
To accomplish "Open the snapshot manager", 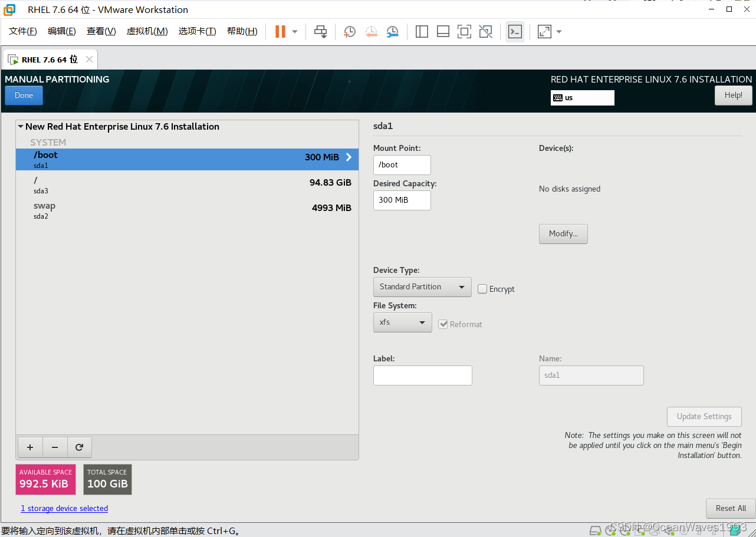I will click(x=392, y=31).
